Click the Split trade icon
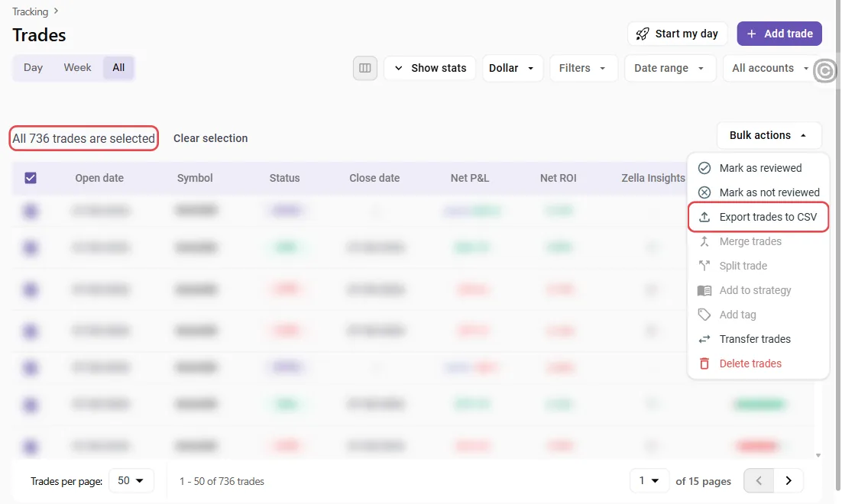This screenshot has height=504, width=842. click(704, 266)
